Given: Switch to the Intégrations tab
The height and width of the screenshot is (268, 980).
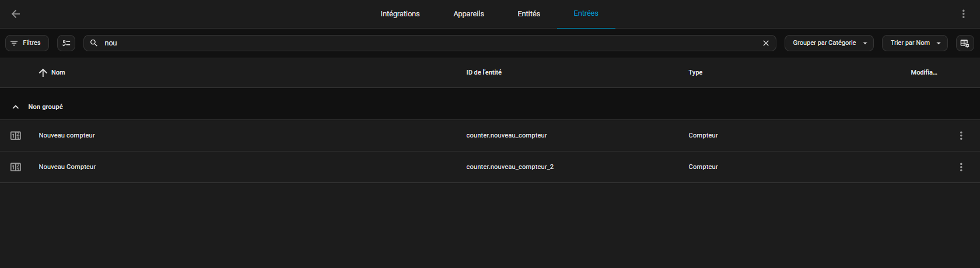Looking at the screenshot, I should (400, 14).
